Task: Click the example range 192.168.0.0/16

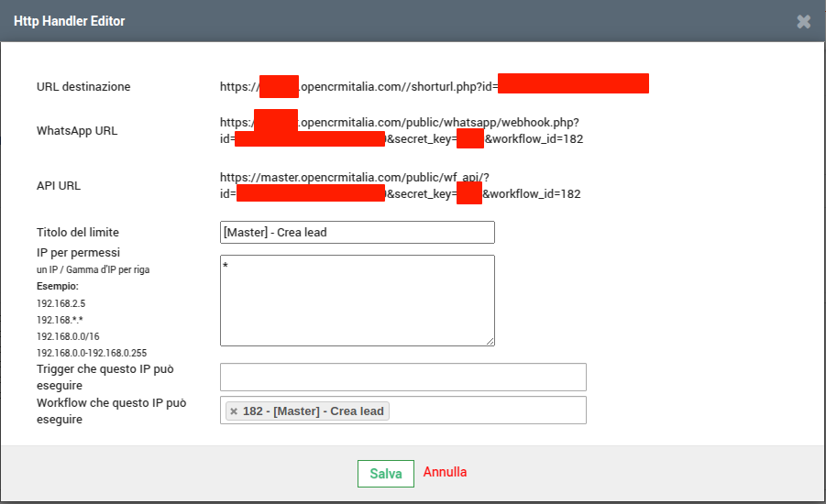Action: [x=68, y=336]
